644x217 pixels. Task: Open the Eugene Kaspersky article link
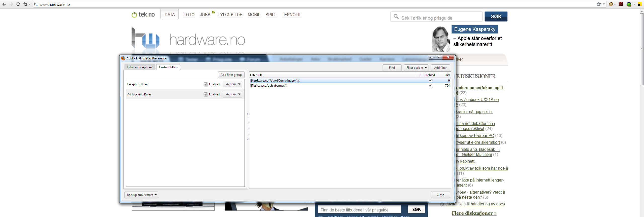tap(474, 29)
